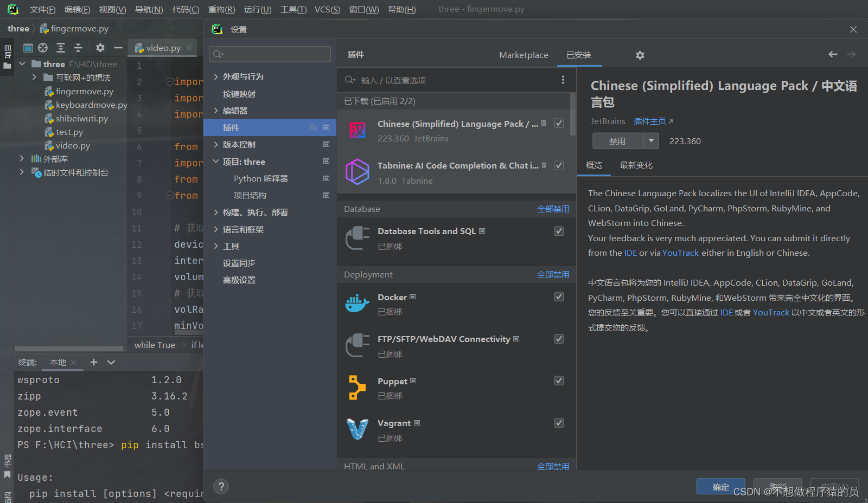The width and height of the screenshot is (868, 503).
Task: Open plugin search options kebab menu
Action: [563, 80]
